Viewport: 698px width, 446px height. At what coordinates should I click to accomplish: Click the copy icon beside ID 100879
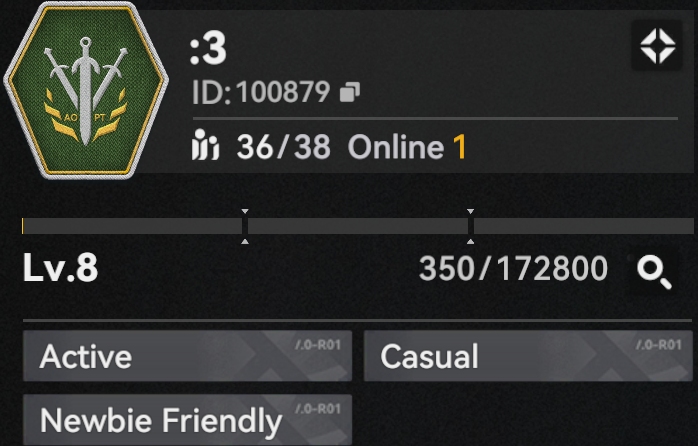coord(350,92)
